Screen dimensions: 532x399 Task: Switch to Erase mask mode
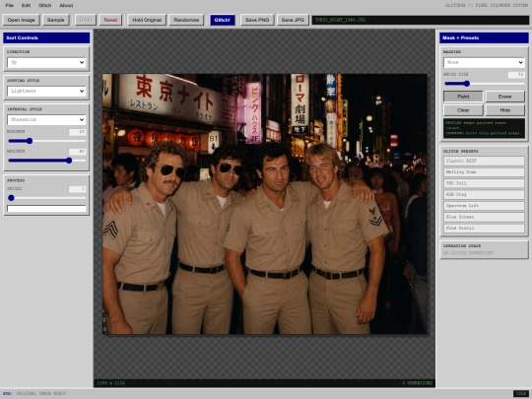coord(504,97)
